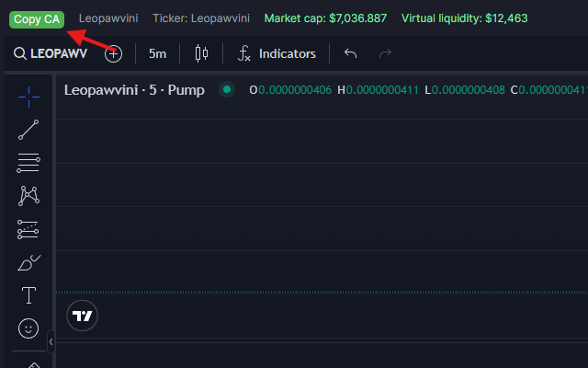Select the crosshair cursor tool
Viewport: 588px width, 368px height.
(28, 97)
